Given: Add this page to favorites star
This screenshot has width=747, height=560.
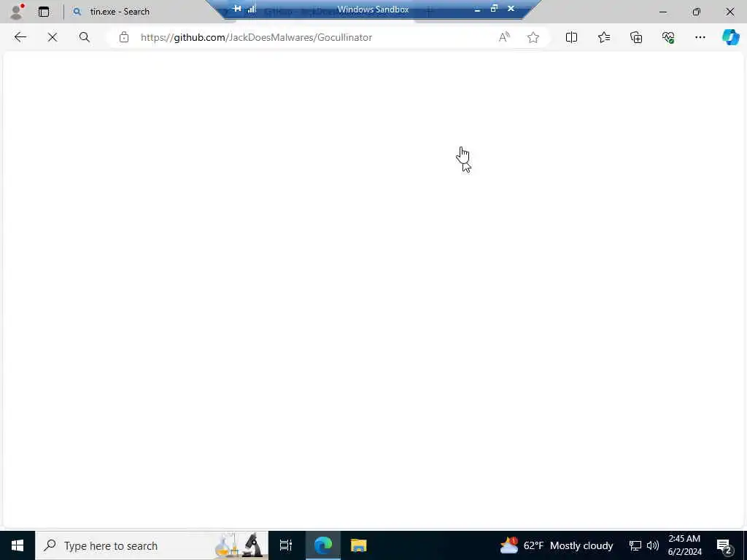Looking at the screenshot, I should pos(533,37).
